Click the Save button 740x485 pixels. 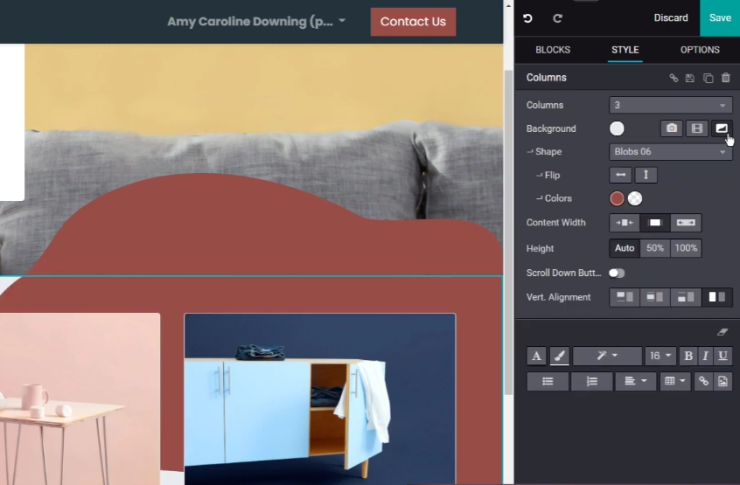click(x=720, y=18)
